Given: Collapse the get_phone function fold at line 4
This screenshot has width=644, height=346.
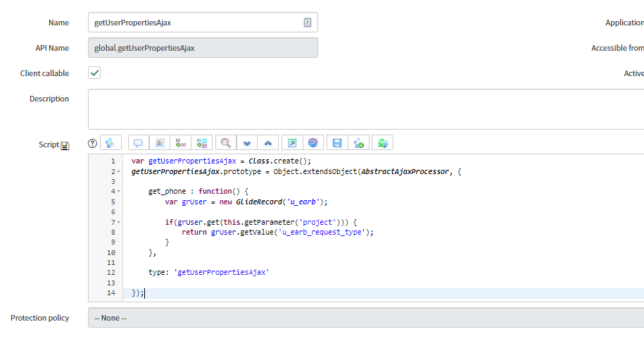Looking at the screenshot, I should tap(119, 191).
